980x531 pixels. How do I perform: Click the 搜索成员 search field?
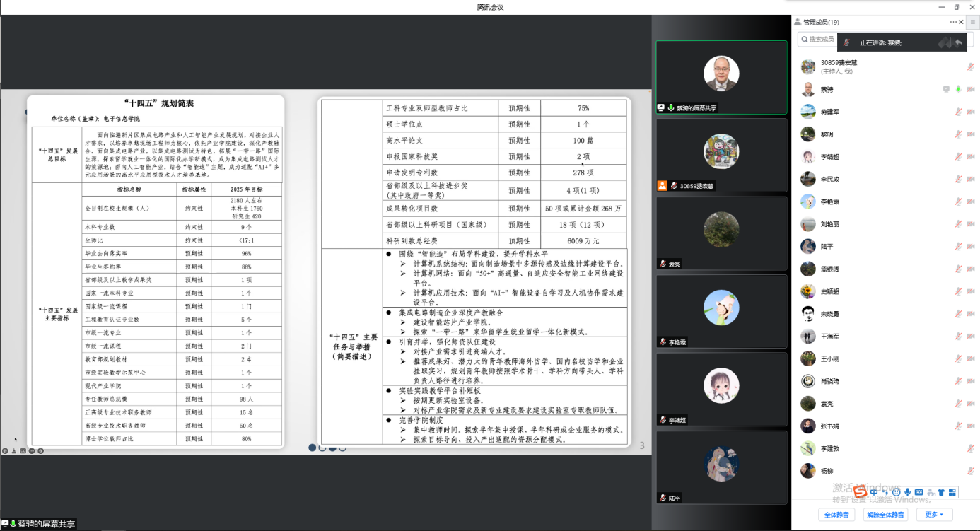tap(820, 39)
